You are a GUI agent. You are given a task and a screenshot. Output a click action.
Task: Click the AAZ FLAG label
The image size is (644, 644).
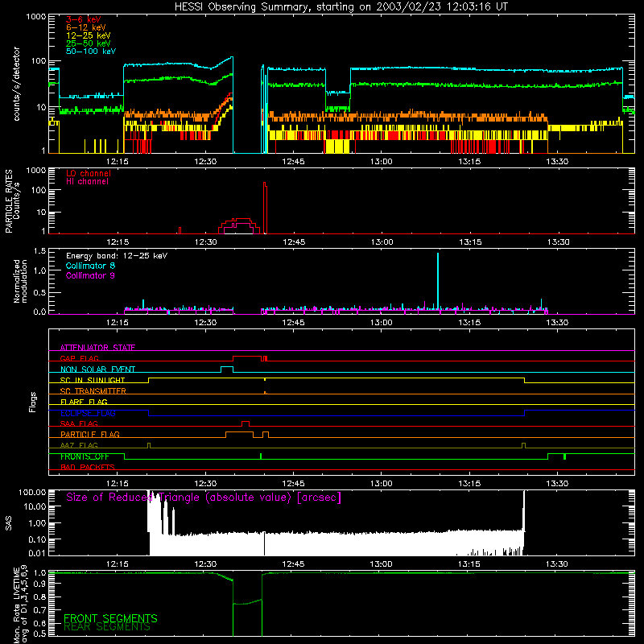[79, 445]
